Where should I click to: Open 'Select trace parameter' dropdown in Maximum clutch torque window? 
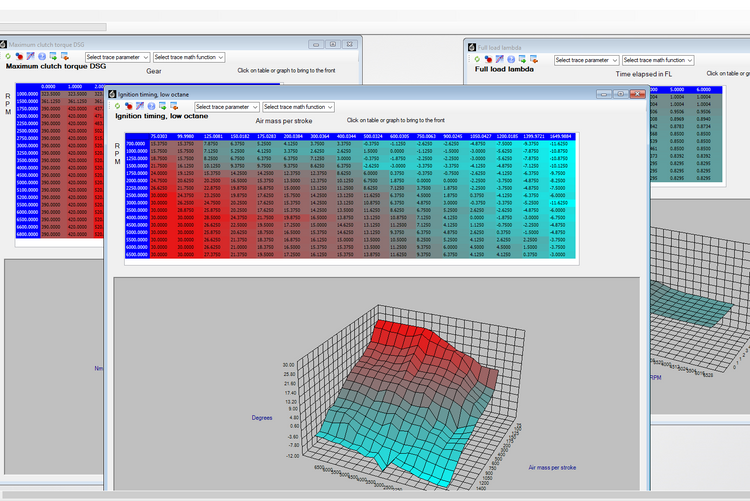pos(118,57)
